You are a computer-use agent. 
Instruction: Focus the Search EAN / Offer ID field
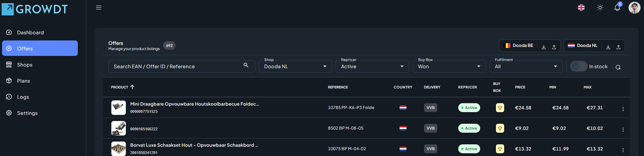click(x=182, y=67)
